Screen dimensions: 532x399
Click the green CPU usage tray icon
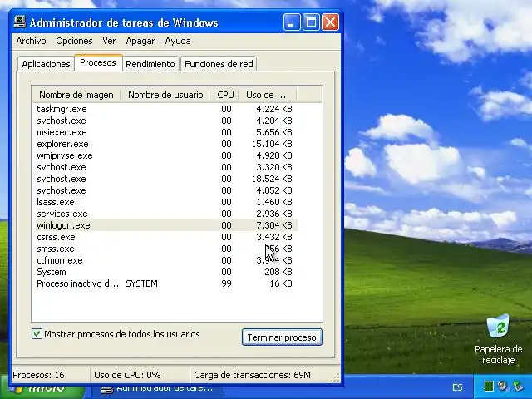point(488,387)
